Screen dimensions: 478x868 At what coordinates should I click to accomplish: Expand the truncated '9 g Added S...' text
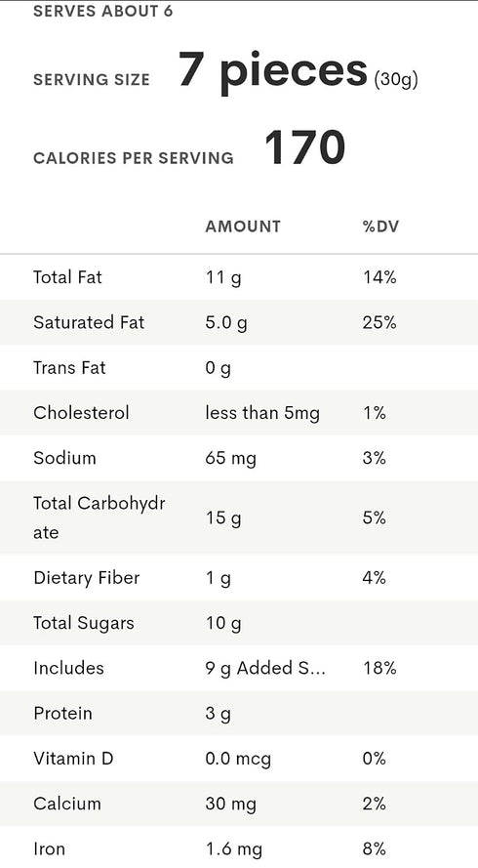[265, 668]
